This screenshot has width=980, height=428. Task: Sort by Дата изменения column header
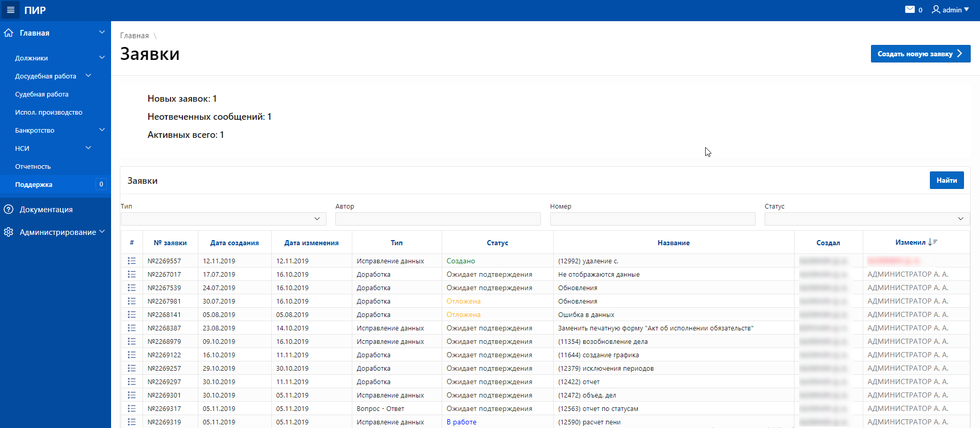coord(312,243)
